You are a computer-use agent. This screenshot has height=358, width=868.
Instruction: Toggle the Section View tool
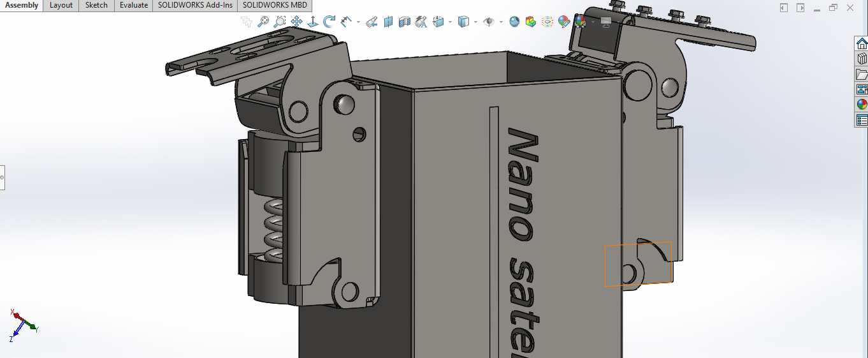[x=389, y=22]
